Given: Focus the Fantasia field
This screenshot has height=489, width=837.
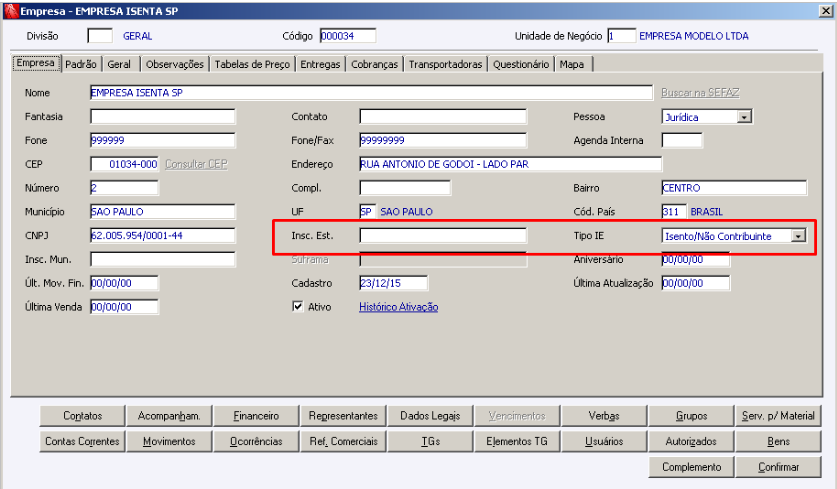Looking at the screenshot, I should (162, 116).
